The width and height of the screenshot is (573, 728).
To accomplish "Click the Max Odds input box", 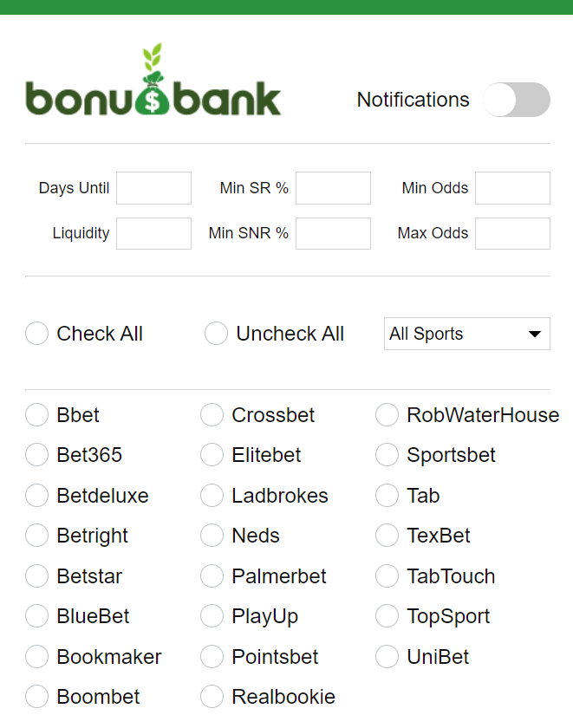I will click(512, 233).
